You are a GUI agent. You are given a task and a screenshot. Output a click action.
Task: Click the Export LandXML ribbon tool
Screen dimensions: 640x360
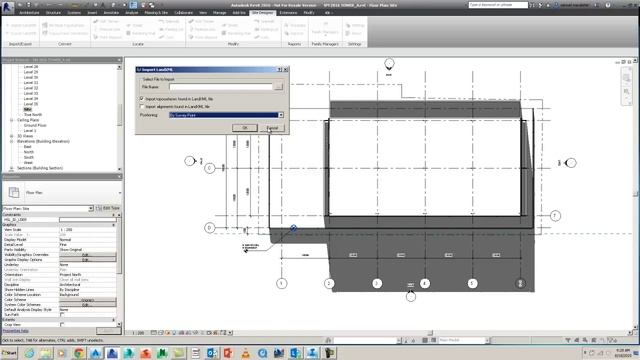21,33
